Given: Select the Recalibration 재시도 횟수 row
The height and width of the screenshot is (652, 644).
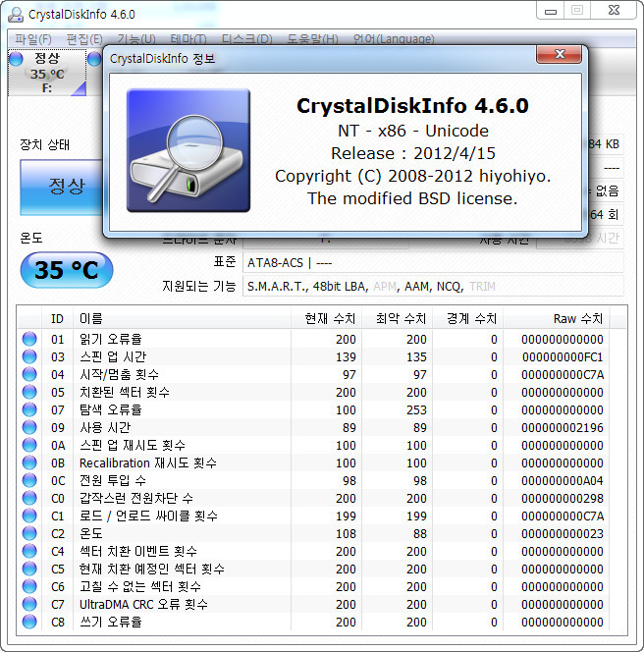Looking at the screenshot, I should (x=314, y=462).
